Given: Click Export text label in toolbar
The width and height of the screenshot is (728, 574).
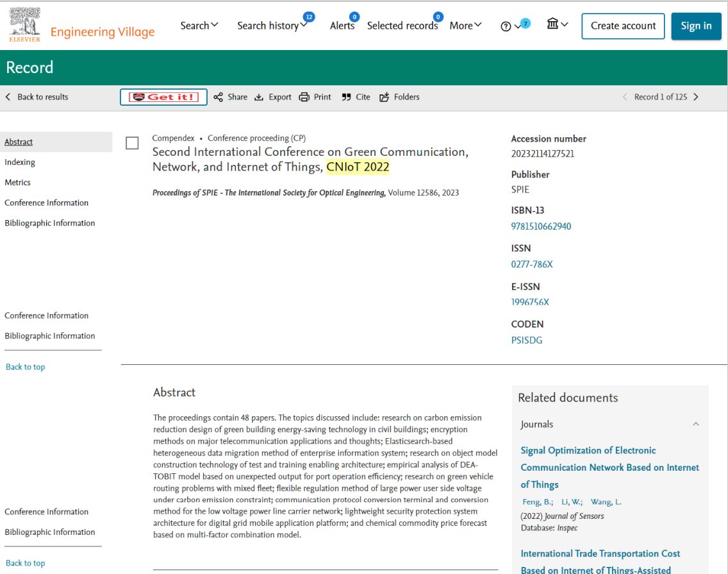Looking at the screenshot, I should tap(280, 97).
